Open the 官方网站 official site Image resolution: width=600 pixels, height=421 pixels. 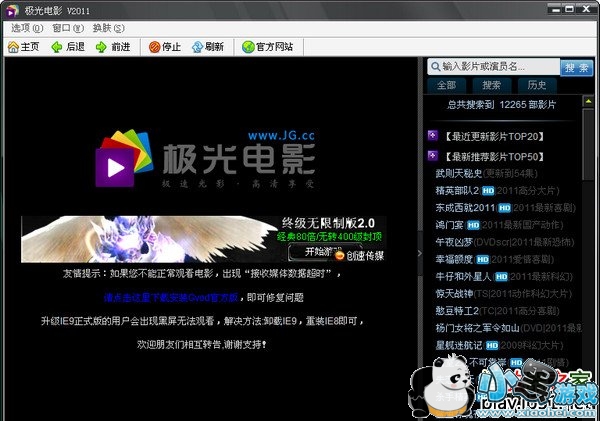tap(267, 47)
